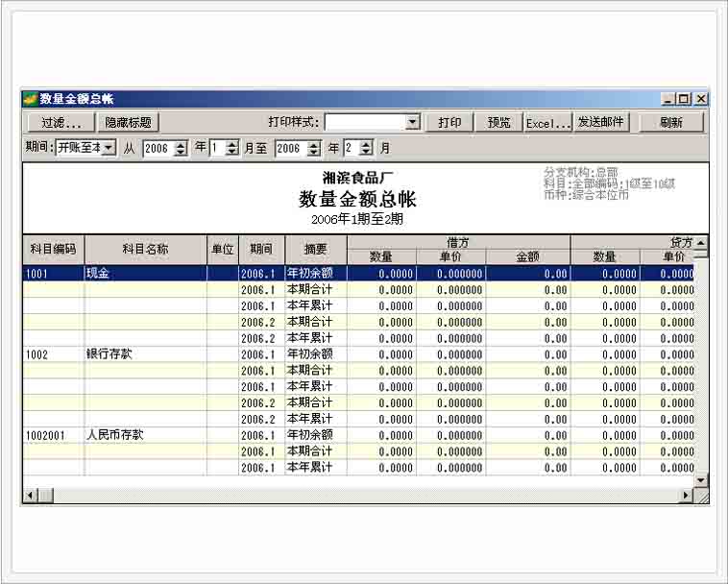Expand the 期间 period dropdown
Screen dimensions: 728x584
coord(108,148)
